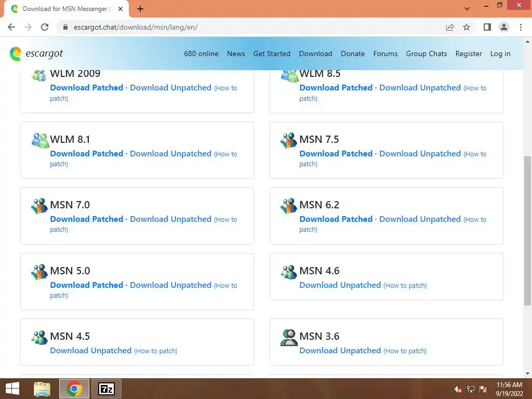
Task: Click the padlock site info icon
Action: 65,27
